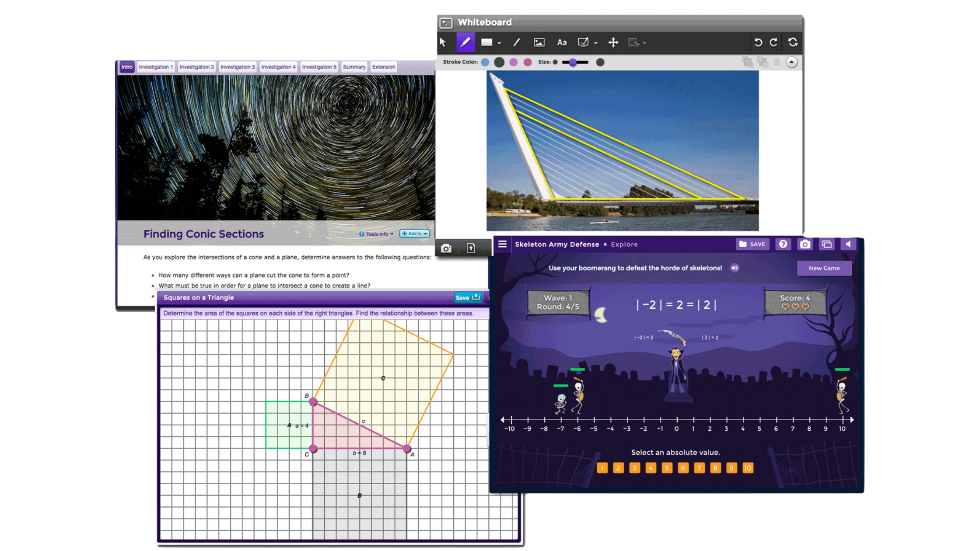Click the redo arrow in Whiteboard
This screenshot has width=980, height=551.
pyautogui.click(x=774, y=42)
